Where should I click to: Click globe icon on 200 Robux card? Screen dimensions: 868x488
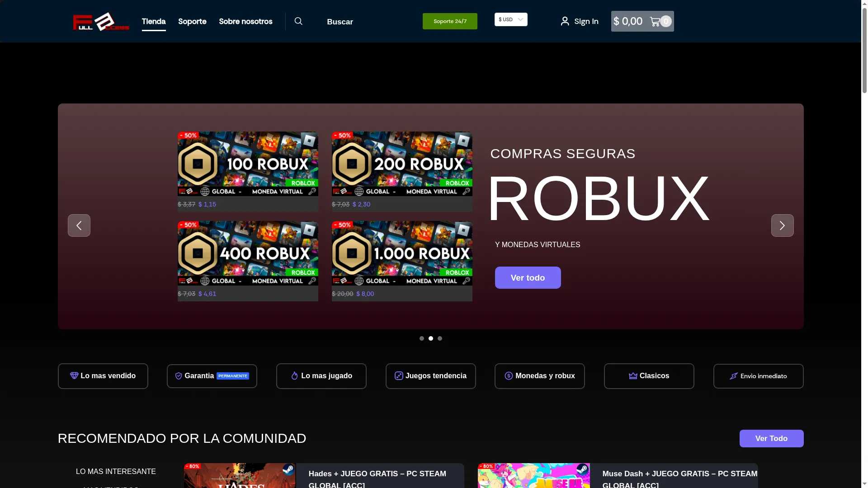pos(359,192)
